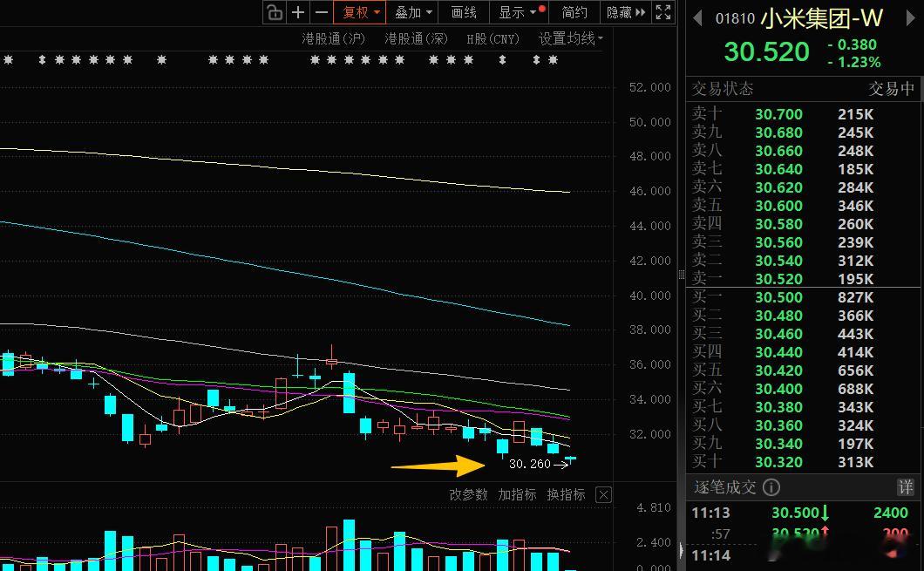Click the 买五 price 30.420
The height and width of the screenshot is (571, 924).
(778, 370)
